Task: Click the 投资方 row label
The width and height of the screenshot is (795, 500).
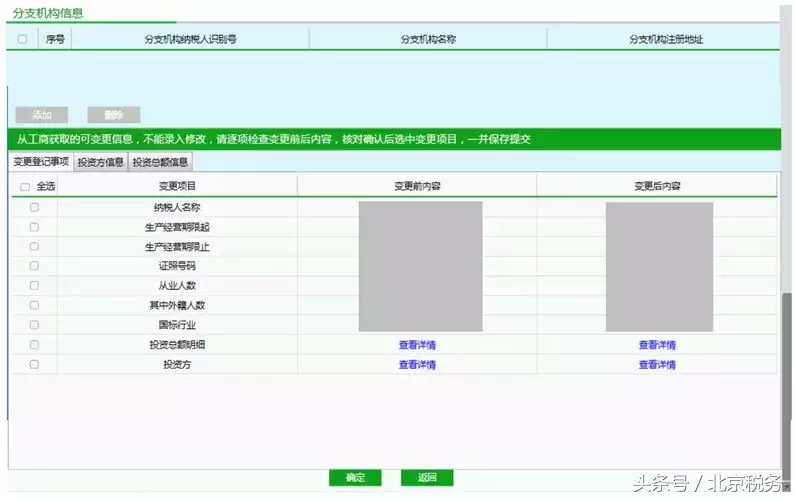Action: (x=177, y=365)
